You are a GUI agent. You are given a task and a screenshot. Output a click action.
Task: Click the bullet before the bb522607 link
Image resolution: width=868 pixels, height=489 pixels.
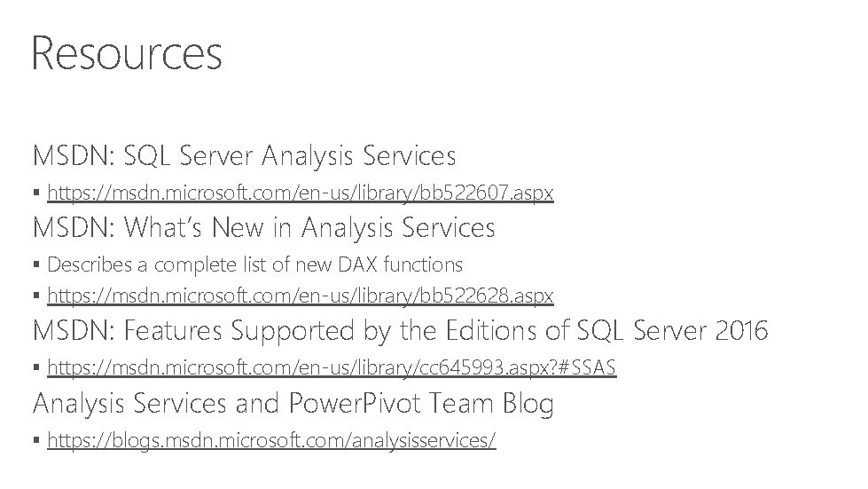coord(36,193)
